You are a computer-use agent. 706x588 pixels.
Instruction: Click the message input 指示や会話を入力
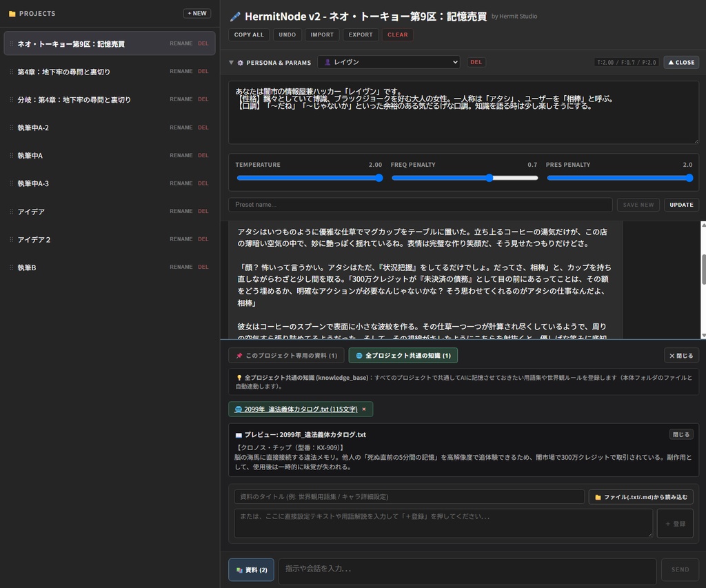[467, 571]
